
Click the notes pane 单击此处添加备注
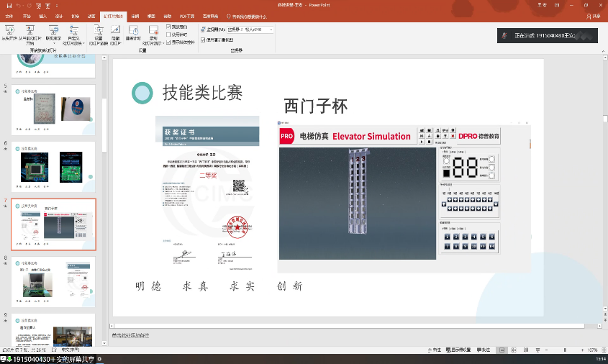[131, 335]
